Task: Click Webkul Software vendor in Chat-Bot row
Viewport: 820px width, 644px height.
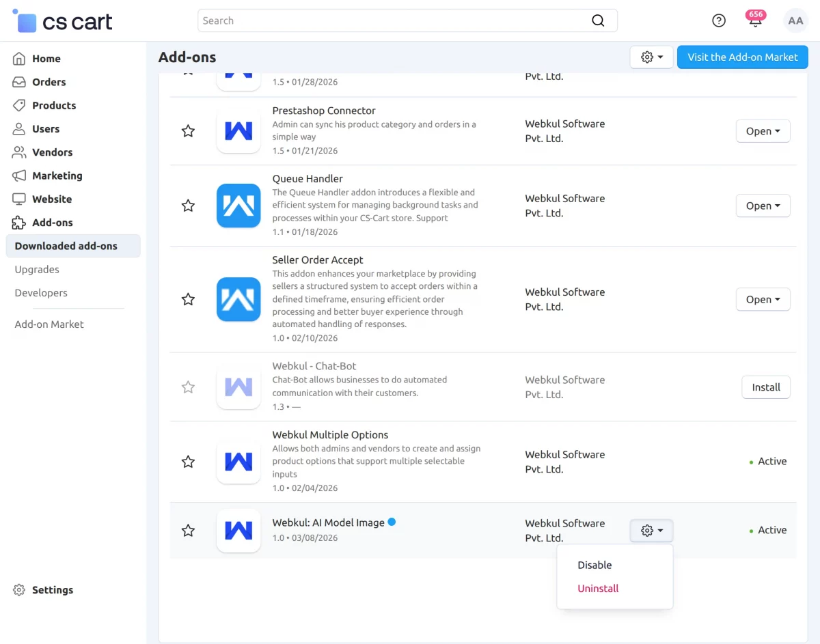Action: pos(564,387)
